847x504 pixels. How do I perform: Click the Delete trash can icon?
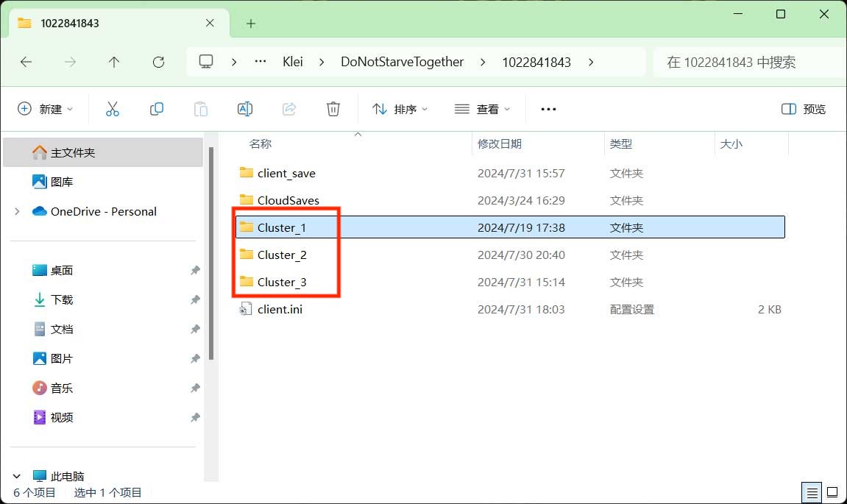(x=333, y=109)
